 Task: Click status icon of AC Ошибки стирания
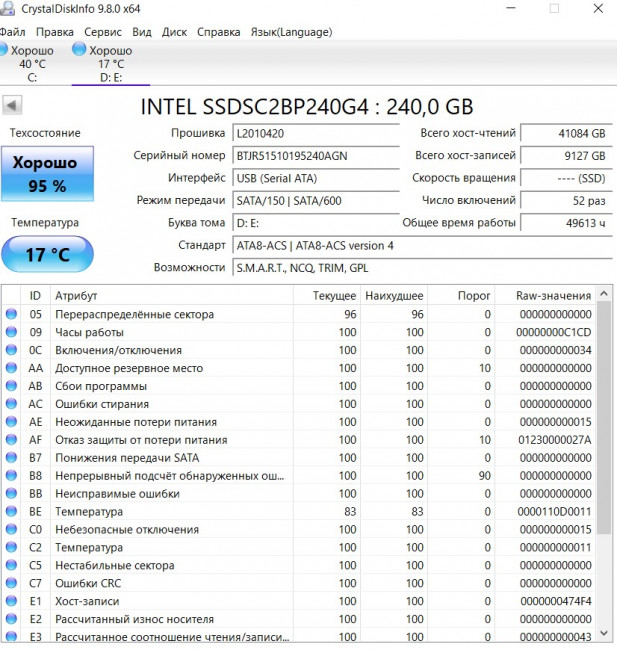point(11,403)
